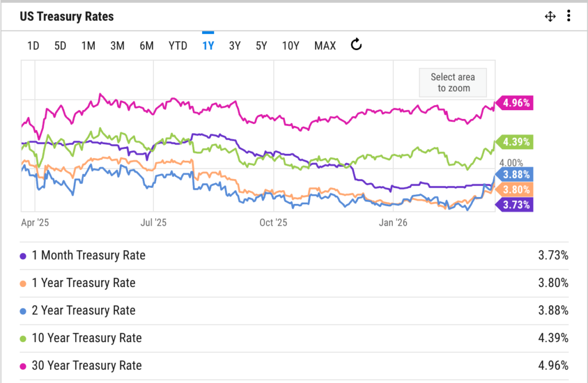
Task: Open the 30 Year Treasury Rate link
Action: coord(87,366)
